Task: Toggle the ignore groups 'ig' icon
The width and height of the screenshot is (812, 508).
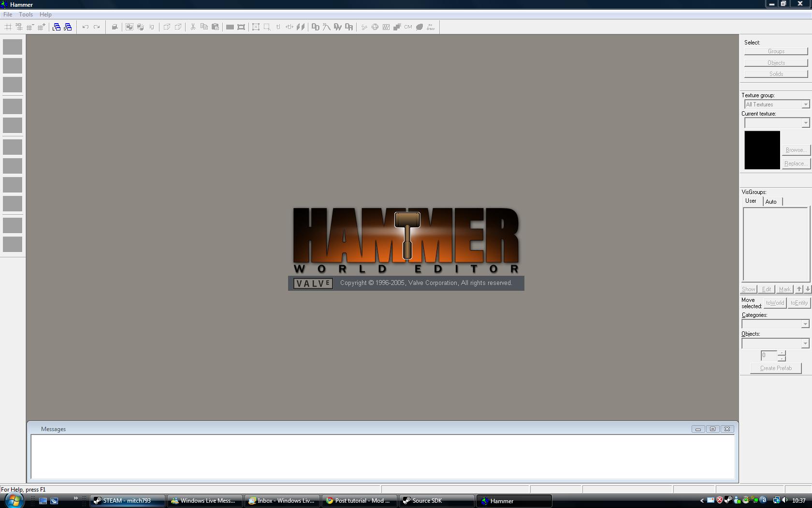Action: tap(152, 27)
